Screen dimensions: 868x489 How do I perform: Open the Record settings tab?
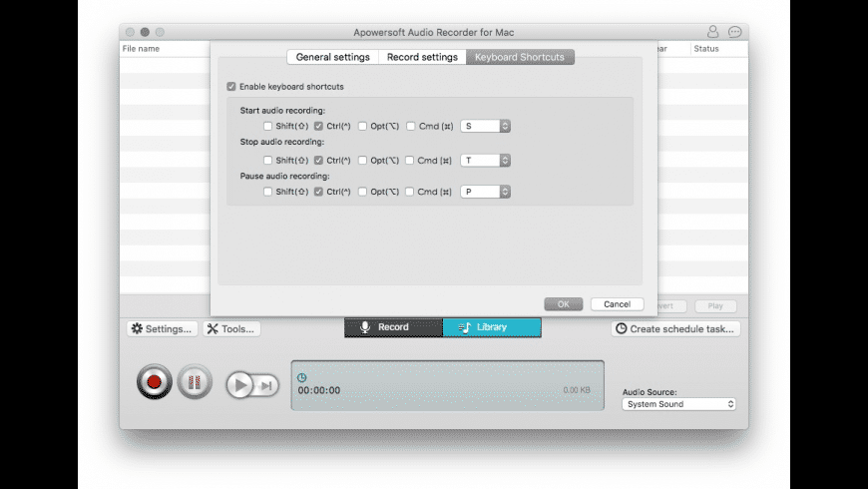[422, 57]
